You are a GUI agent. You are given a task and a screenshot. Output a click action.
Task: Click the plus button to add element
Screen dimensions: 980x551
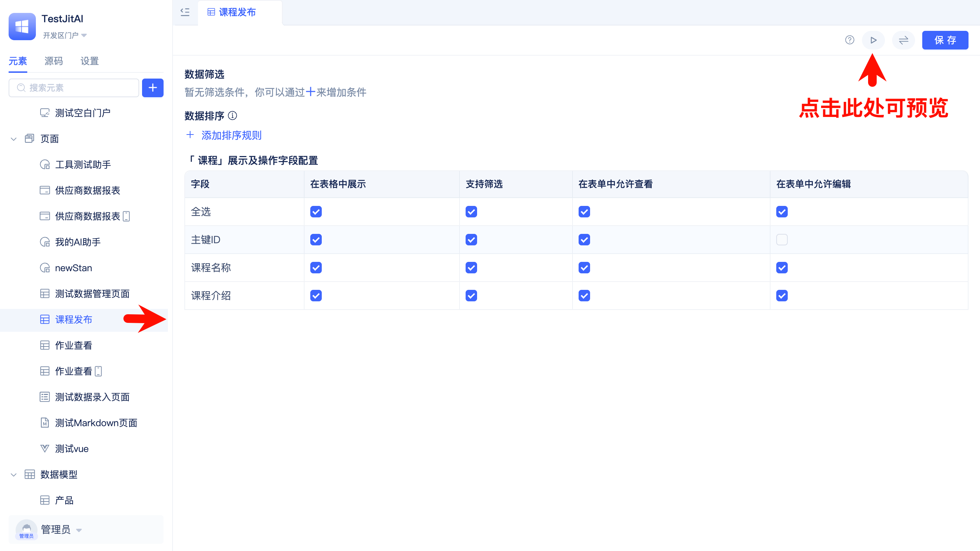click(x=152, y=88)
